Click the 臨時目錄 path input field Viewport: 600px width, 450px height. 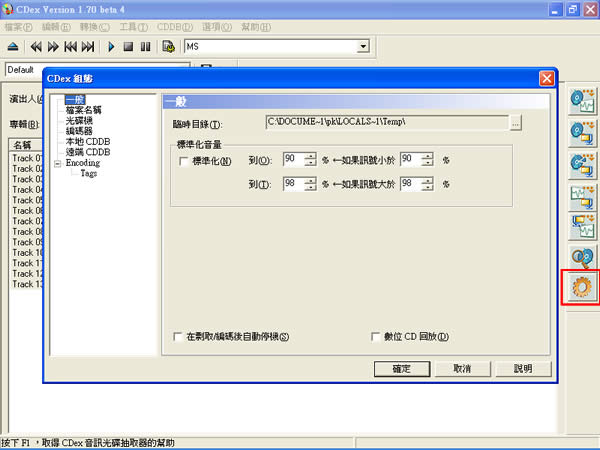coord(387,122)
